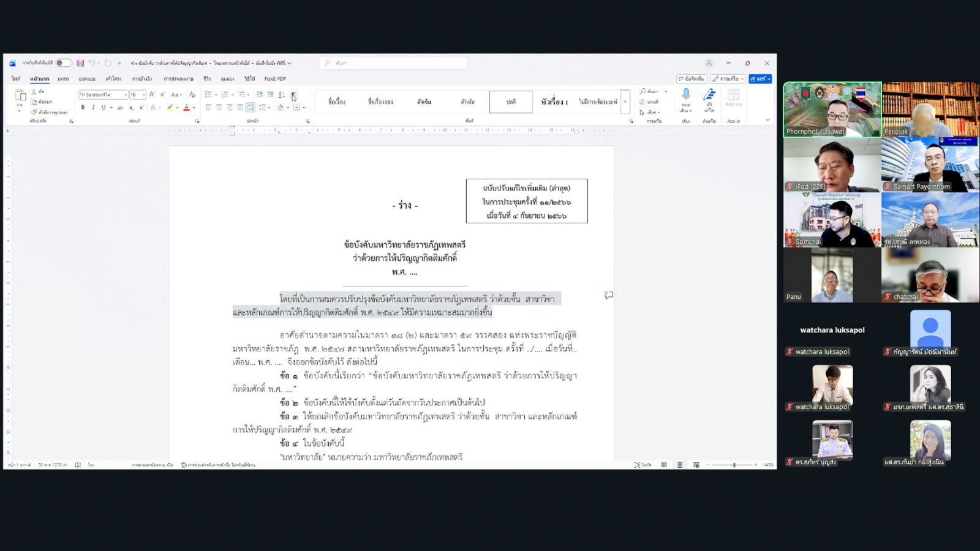This screenshot has width=980, height=551.
Task: Click the Phornphot Julsawat video thumbnail
Action: [832, 109]
